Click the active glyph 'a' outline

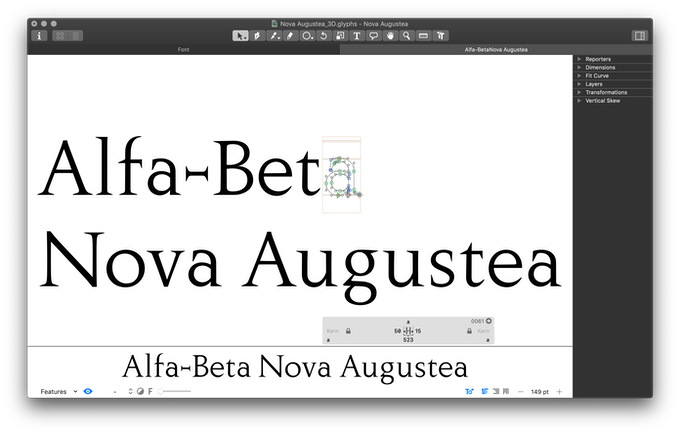[x=343, y=178]
